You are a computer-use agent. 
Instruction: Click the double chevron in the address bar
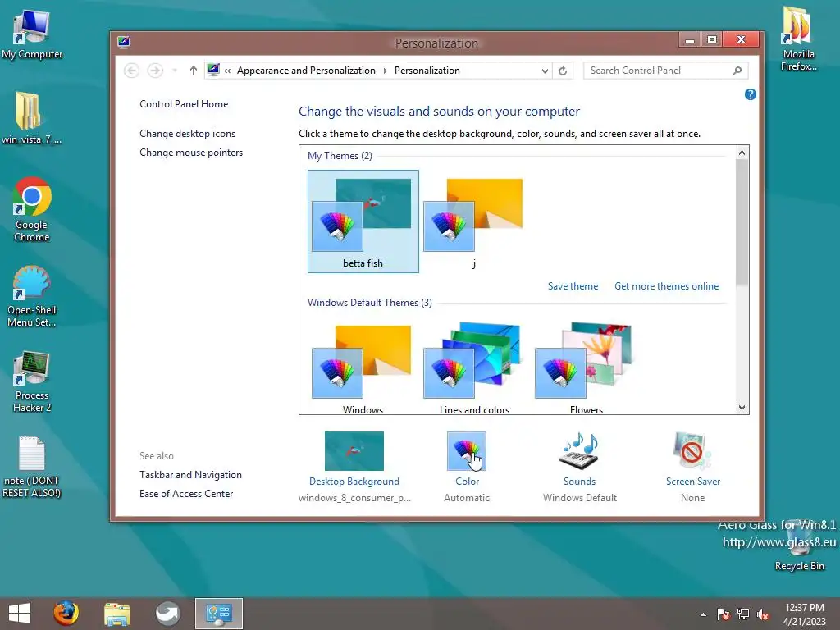(228, 71)
